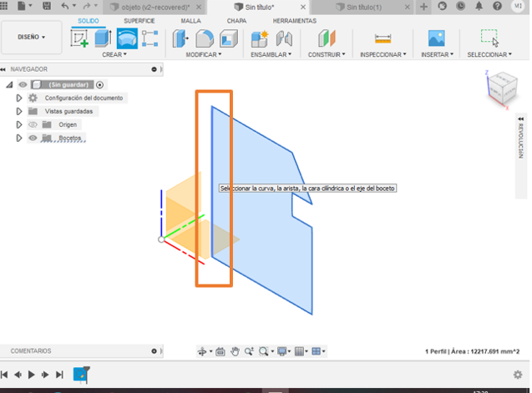
Task: Activate the root component radio button
Action: tap(99, 85)
